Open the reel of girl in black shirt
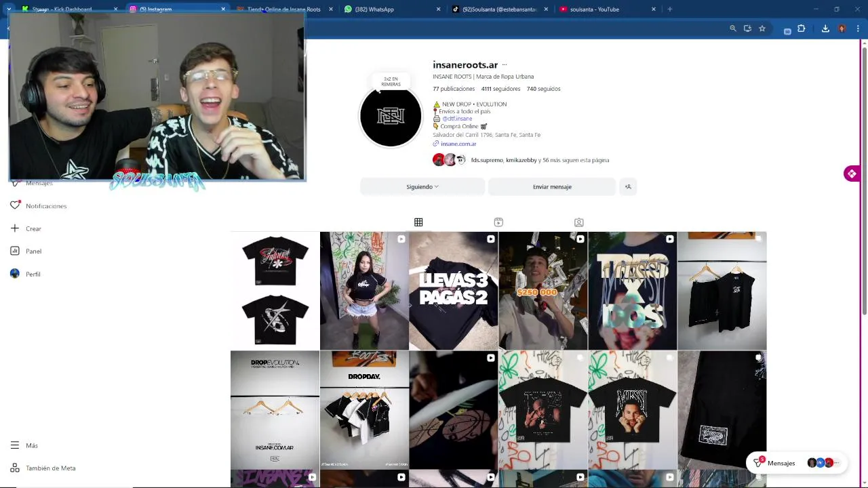 (364, 291)
